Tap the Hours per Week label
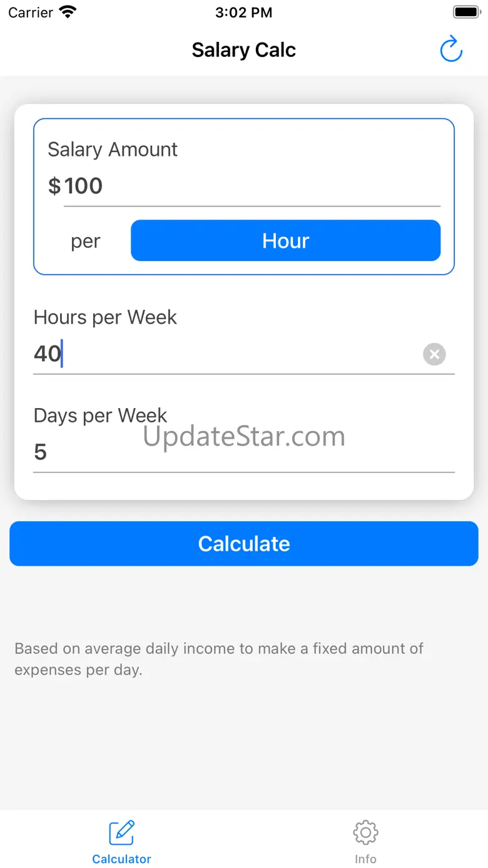 (x=105, y=317)
